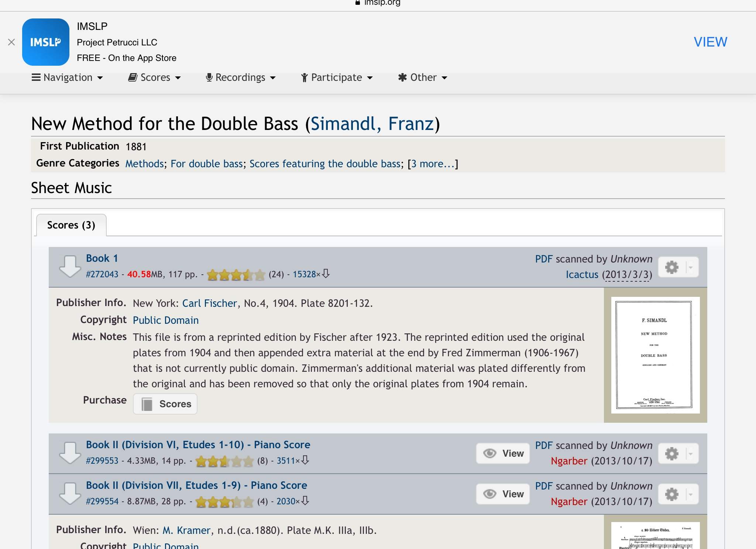Select the Scores (3) tab
756x549 pixels.
pos(71,225)
